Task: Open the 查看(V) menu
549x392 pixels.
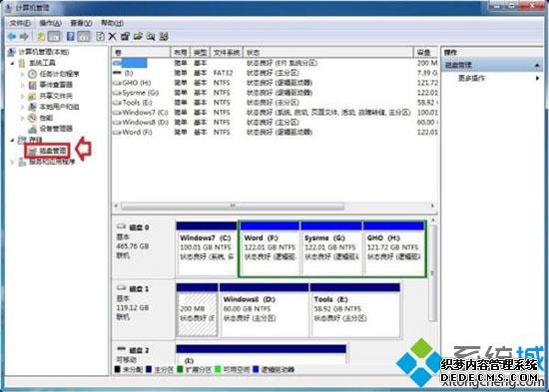Action: 81,23
